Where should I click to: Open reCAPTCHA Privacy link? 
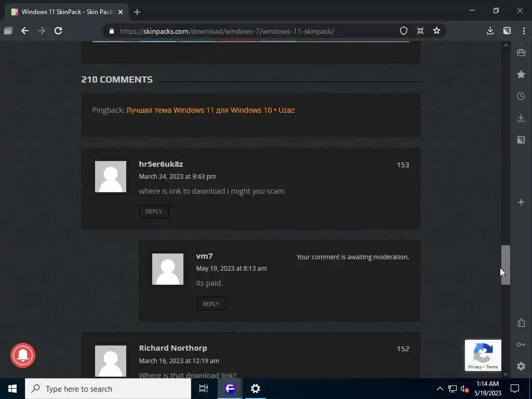(475, 367)
